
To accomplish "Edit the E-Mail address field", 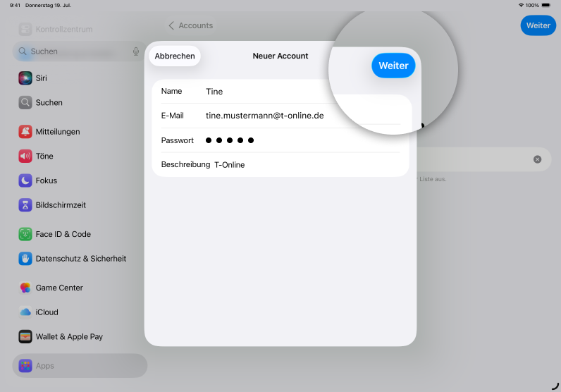I will click(282, 116).
